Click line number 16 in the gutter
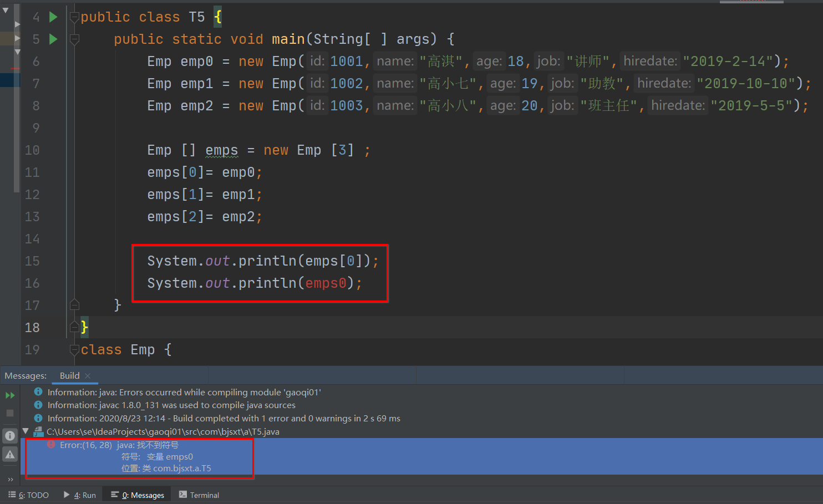Screen dimensions: 823x504 click(32, 283)
